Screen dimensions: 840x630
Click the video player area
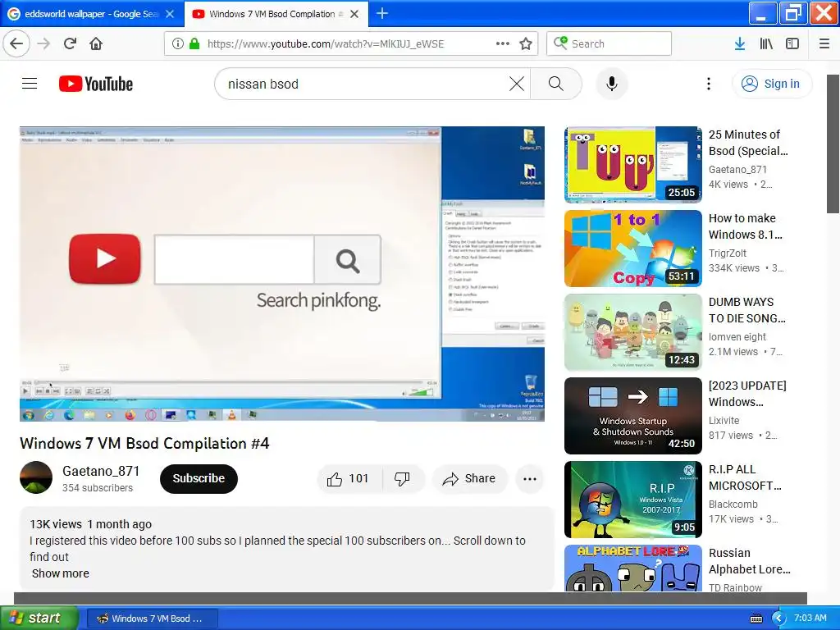tap(282, 274)
